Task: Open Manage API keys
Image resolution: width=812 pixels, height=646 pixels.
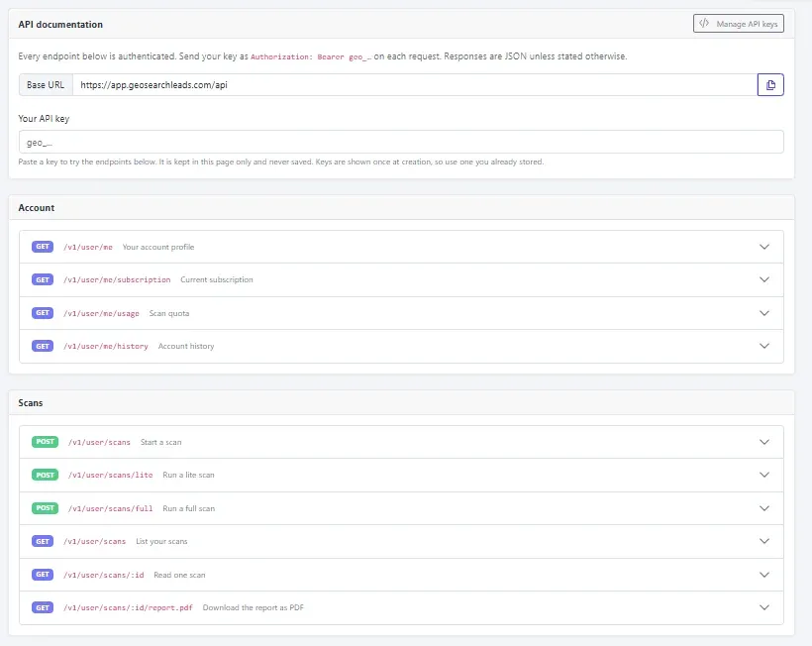Action: click(x=738, y=24)
